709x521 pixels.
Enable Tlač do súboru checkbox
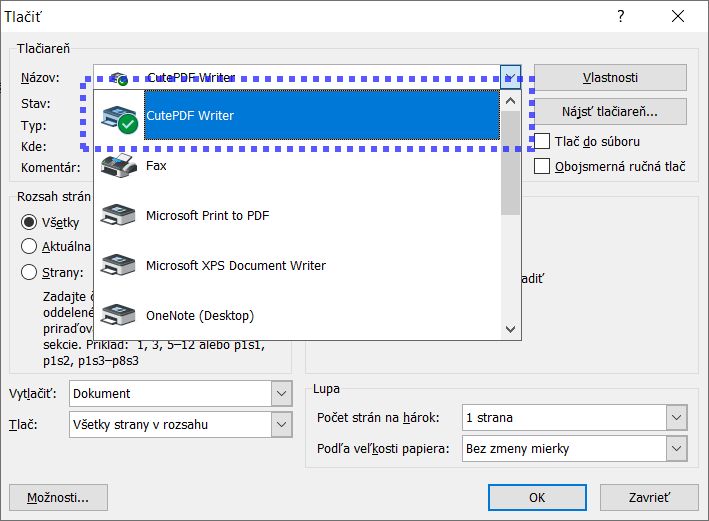[x=542, y=141]
